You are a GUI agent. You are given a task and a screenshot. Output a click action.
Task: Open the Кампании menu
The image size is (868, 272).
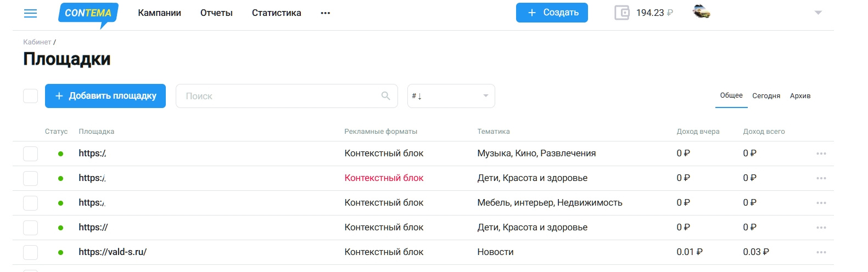point(159,13)
